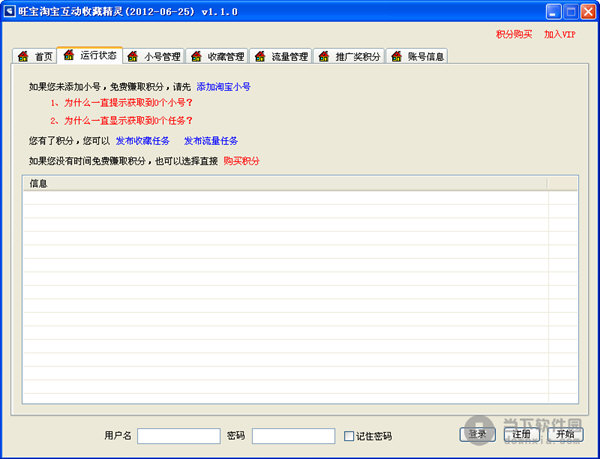Screen dimensions: 600x459
Task: Click the house icon on 流量管理 tab
Action: tap(261, 57)
